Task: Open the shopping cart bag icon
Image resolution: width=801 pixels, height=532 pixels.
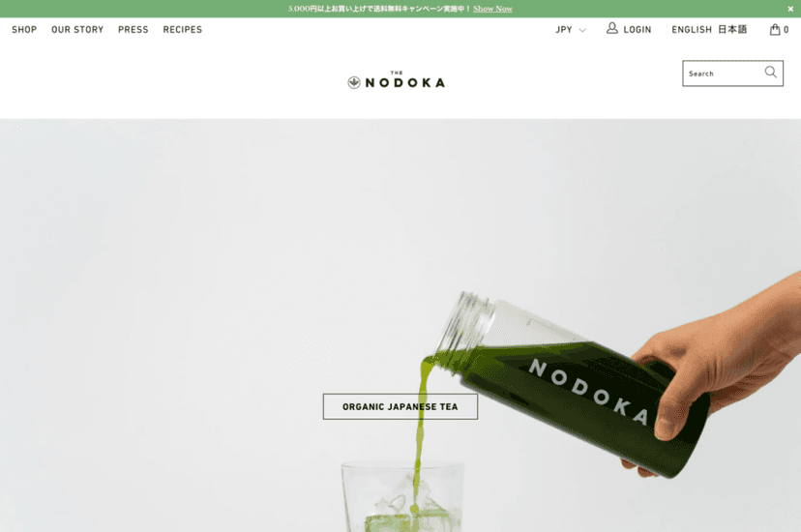Action: 775,30
